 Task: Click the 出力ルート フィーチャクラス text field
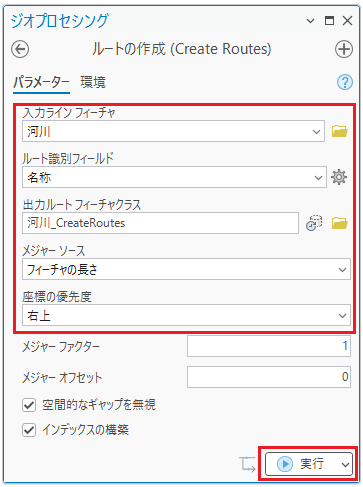tap(160, 223)
